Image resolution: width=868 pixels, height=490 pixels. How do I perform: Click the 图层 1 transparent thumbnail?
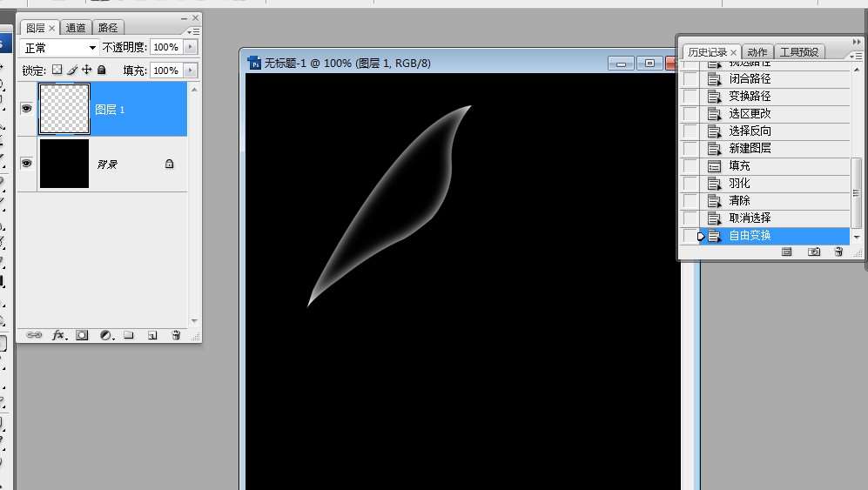(64, 109)
